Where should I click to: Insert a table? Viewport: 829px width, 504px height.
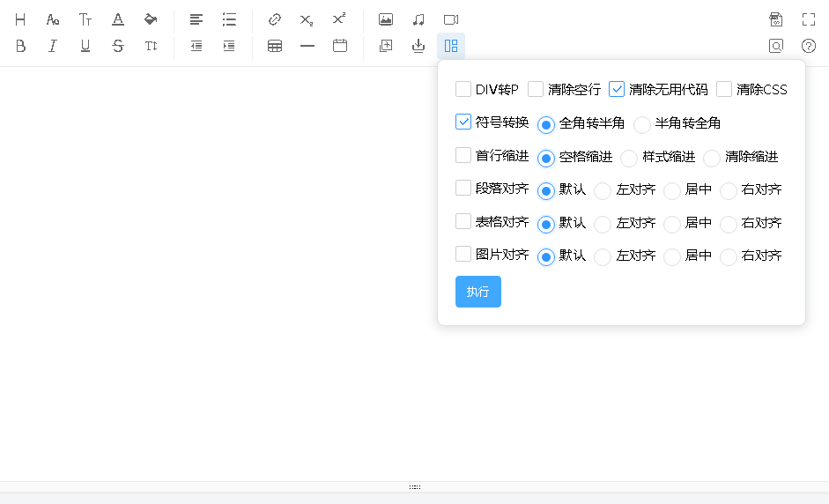pos(274,46)
